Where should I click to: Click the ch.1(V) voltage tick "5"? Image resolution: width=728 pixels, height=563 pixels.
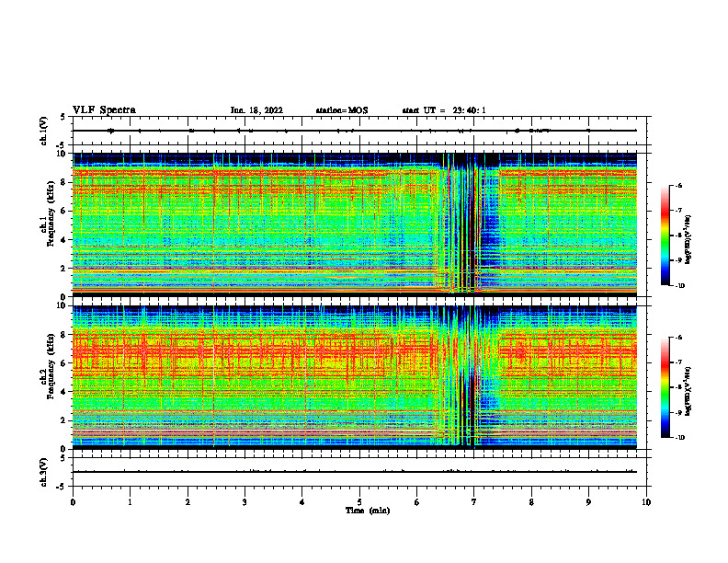click(x=64, y=117)
